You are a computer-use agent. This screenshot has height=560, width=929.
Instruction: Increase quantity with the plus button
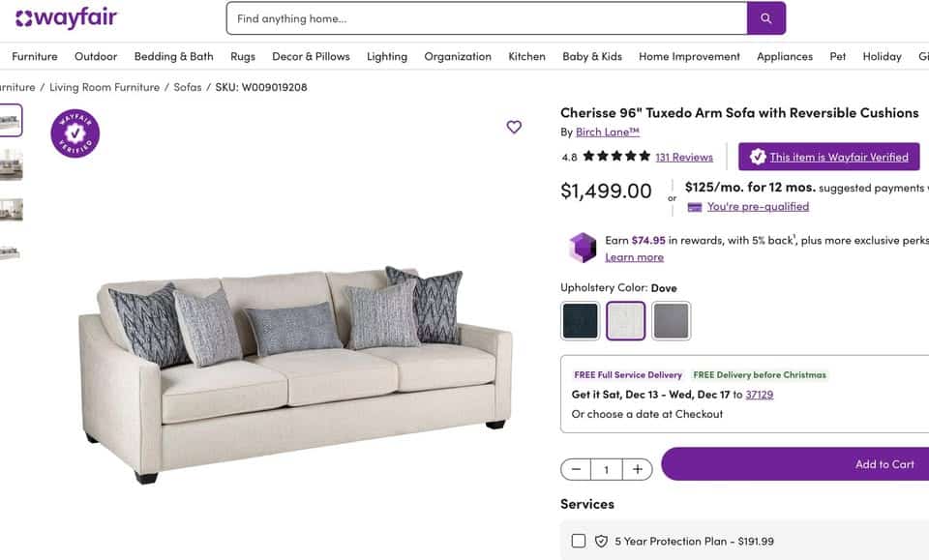point(638,469)
